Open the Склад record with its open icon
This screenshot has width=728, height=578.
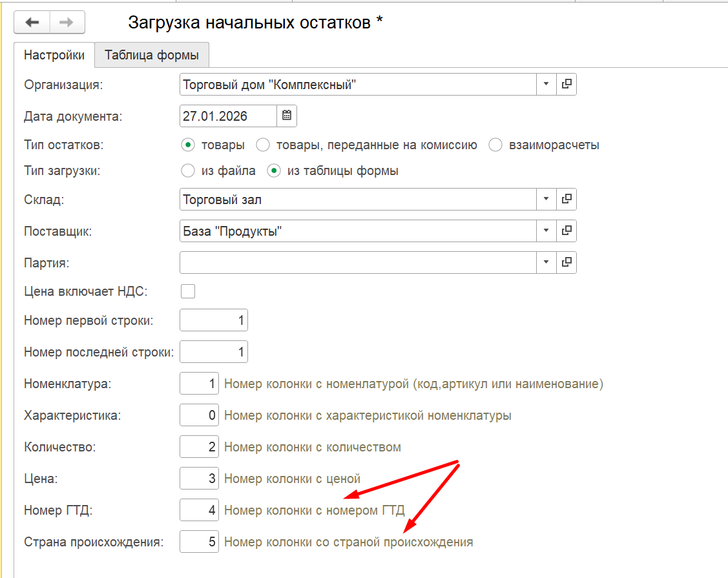click(567, 199)
